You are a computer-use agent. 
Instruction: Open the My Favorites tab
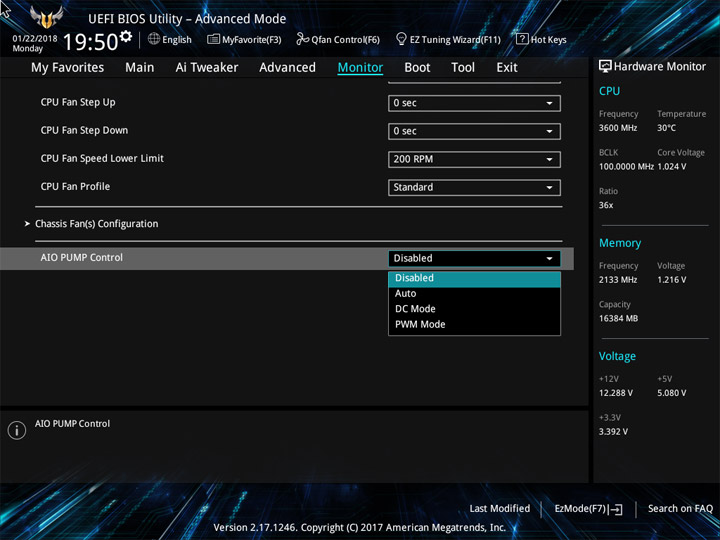[x=68, y=68]
